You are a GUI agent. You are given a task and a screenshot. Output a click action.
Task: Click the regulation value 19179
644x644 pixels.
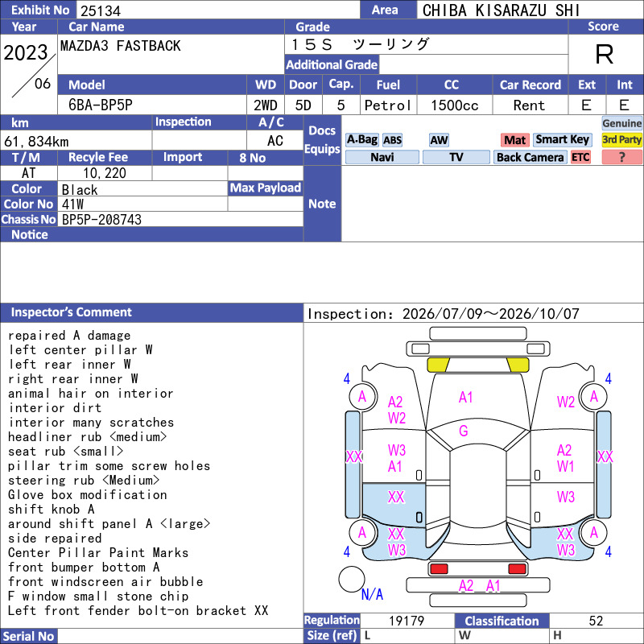click(x=407, y=621)
